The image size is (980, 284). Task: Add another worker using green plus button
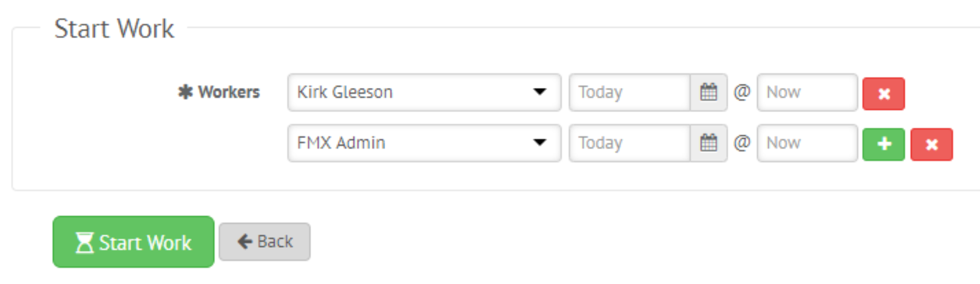[884, 144]
